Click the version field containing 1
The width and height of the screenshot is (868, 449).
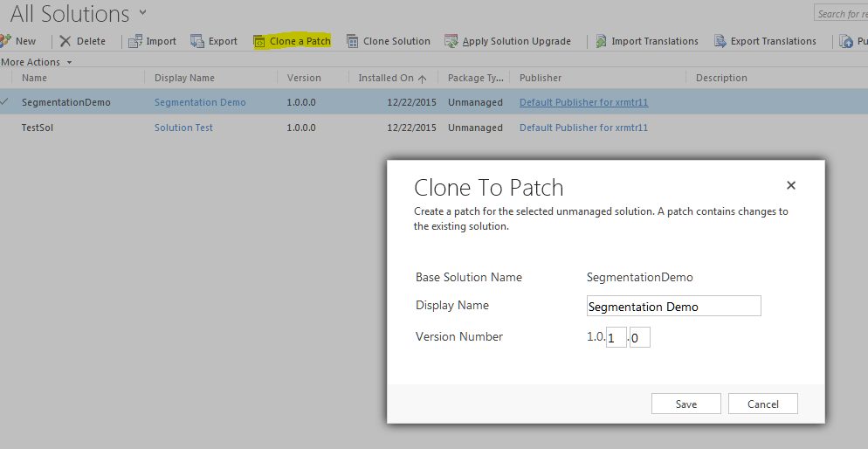point(617,337)
